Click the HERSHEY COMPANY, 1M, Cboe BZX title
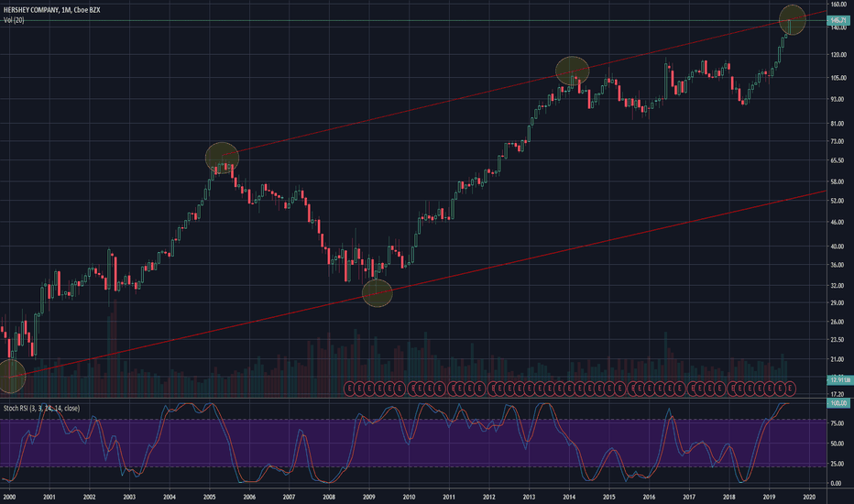Image resolution: width=854 pixels, height=504 pixels. 51,10
